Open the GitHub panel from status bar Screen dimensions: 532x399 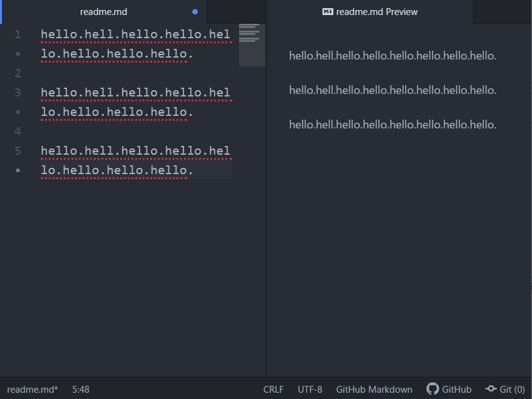(449, 389)
